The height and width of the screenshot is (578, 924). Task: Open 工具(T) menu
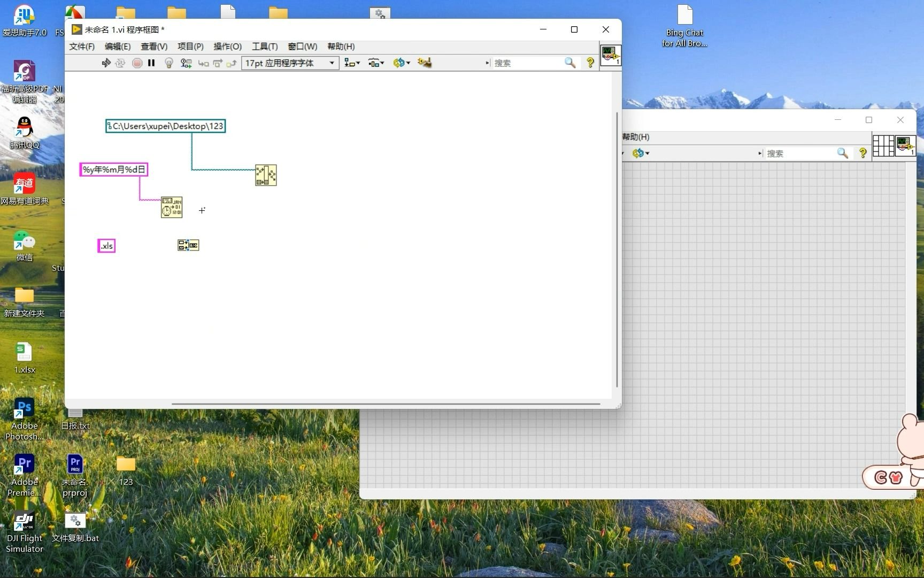pos(265,47)
